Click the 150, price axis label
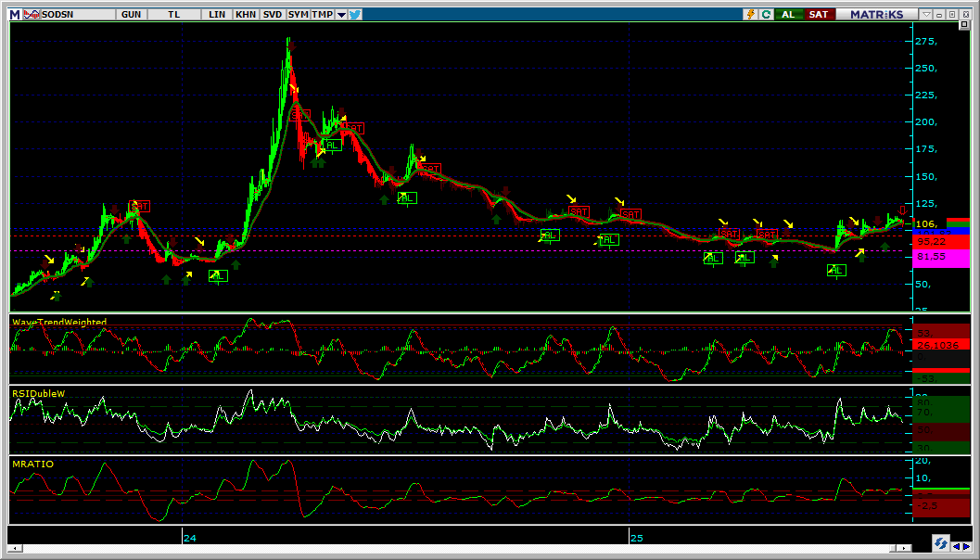Screen dimensions: 980x560 coord(927,177)
